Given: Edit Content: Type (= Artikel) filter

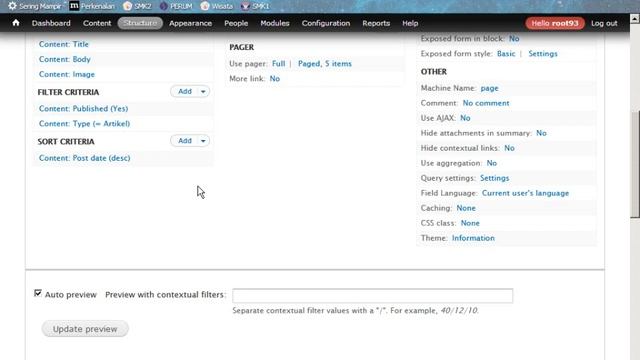Looking at the screenshot, I should click(x=84, y=124).
